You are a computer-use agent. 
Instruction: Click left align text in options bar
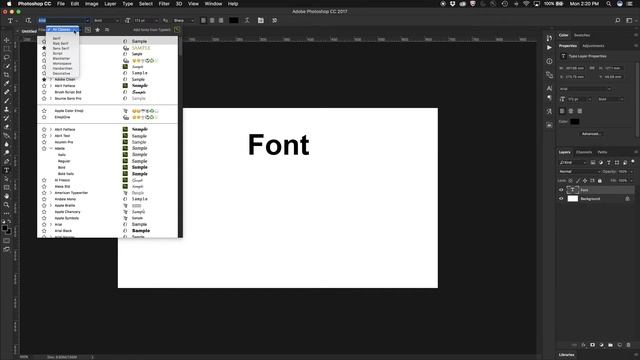[203, 20]
